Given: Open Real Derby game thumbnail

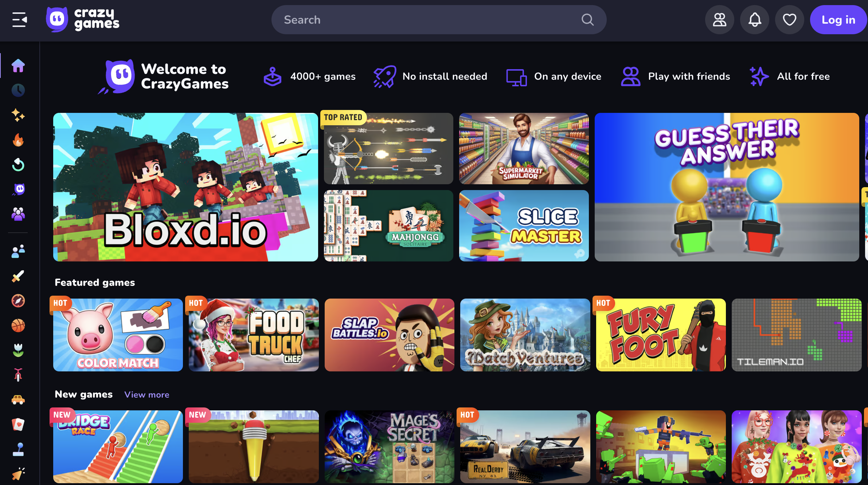Looking at the screenshot, I should 525,447.
